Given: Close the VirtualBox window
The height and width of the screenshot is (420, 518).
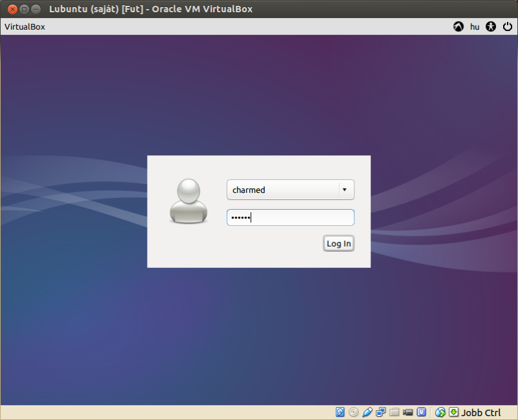Looking at the screenshot, I should [12, 9].
